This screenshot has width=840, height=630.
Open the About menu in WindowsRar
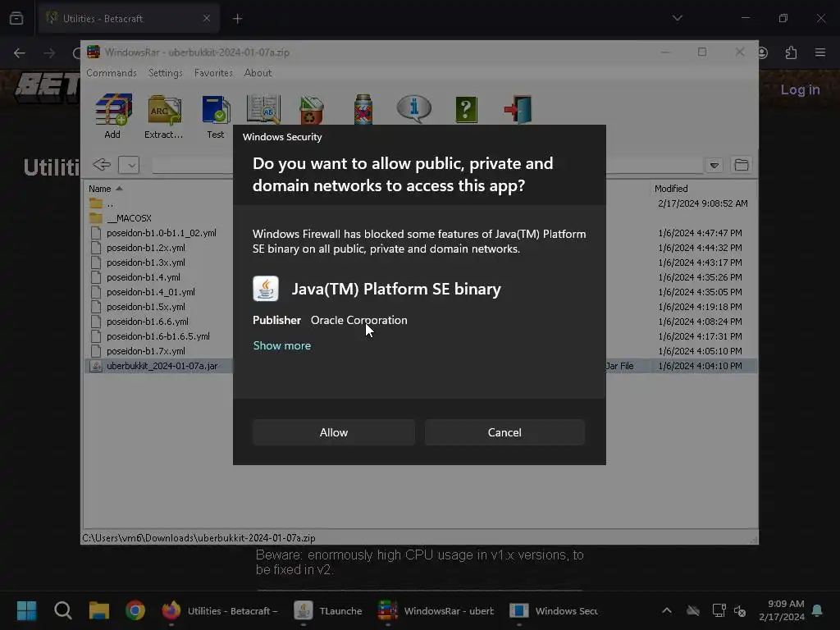[258, 73]
